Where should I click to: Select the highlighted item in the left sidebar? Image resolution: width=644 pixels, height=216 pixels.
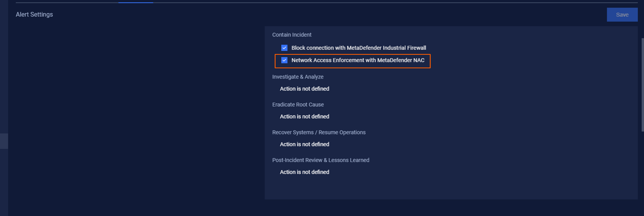4,141
